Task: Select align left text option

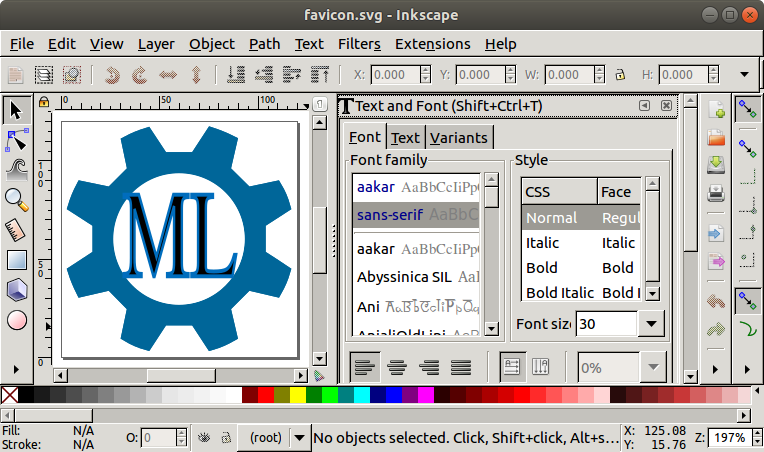Action: pos(365,367)
